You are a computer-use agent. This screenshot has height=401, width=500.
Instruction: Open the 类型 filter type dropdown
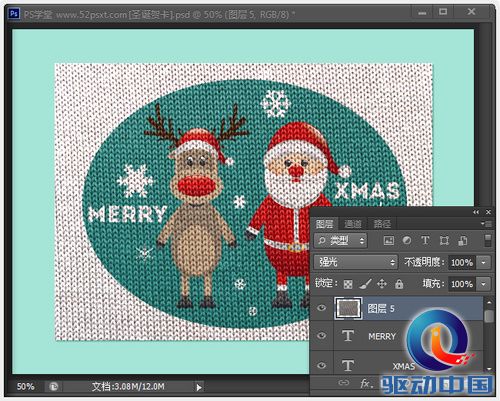click(x=341, y=240)
